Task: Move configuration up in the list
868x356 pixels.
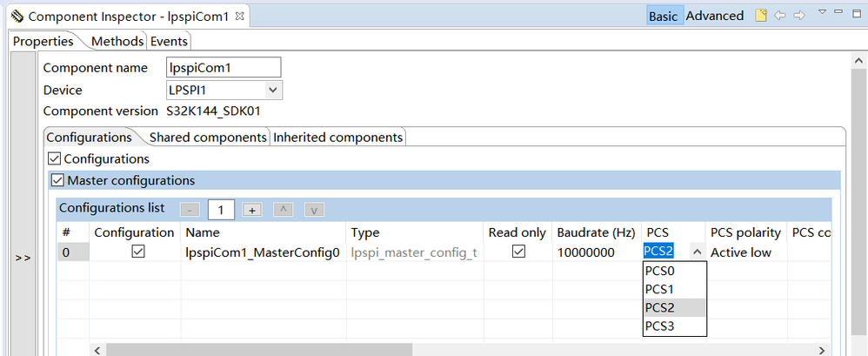Action: point(284,210)
